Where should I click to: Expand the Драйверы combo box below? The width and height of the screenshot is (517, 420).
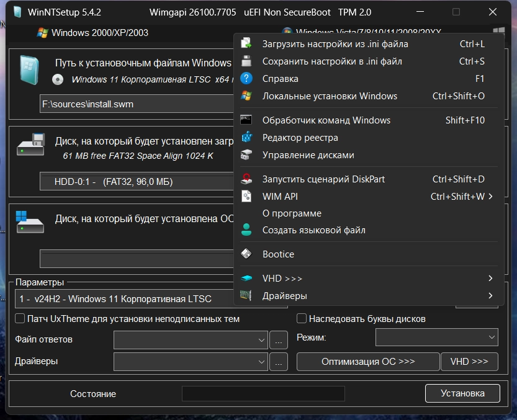tap(191, 362)
